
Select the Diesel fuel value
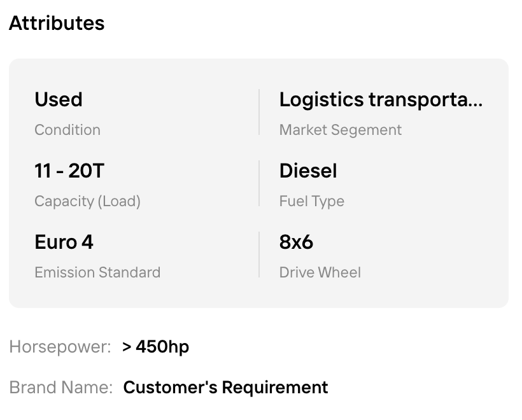point(308,171)
